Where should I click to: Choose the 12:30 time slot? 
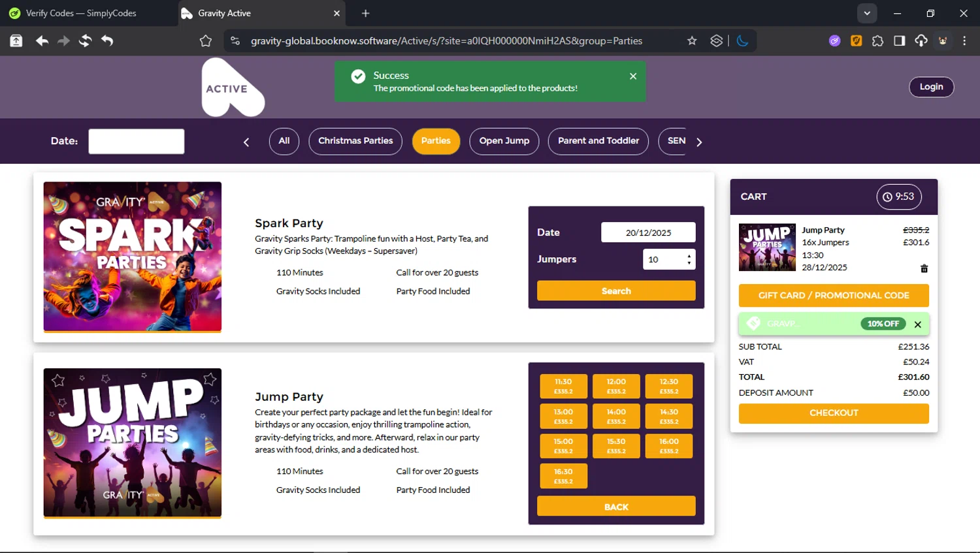coord(669,387)
